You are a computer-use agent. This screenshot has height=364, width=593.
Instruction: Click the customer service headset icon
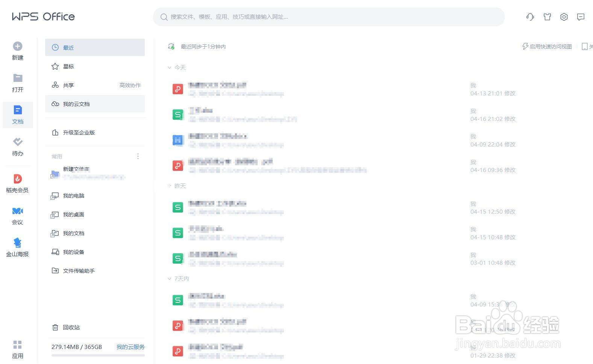coord(530,17)
